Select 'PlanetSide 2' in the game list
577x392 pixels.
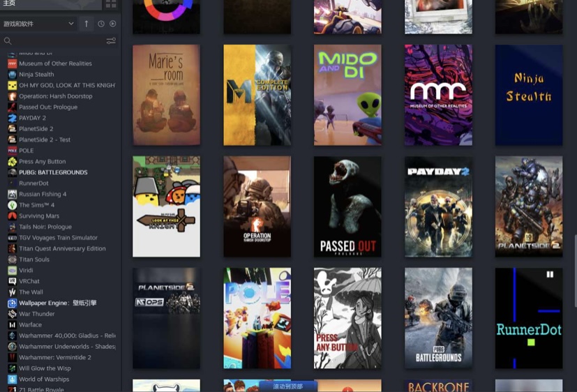36,129
